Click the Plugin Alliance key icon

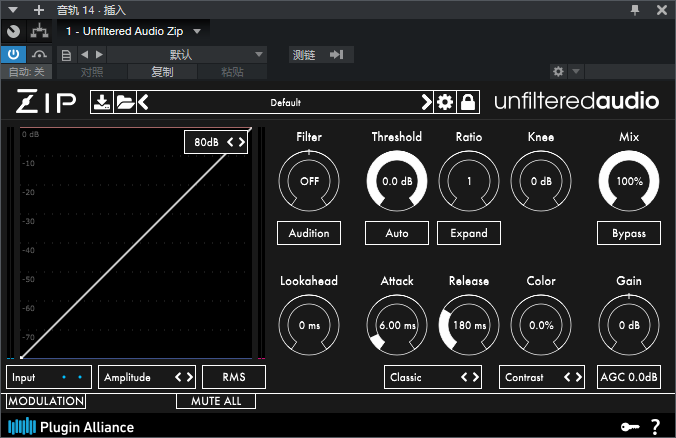click(630, 427)
